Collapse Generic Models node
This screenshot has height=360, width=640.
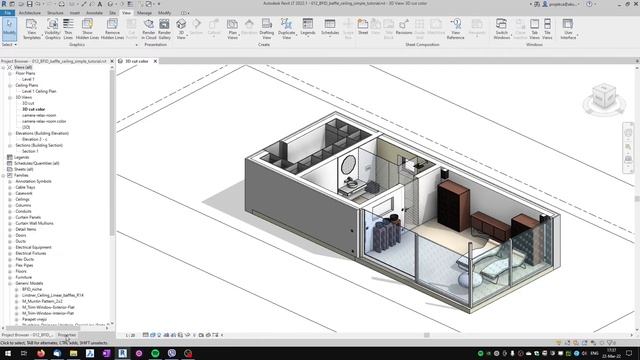click(10, 283)
